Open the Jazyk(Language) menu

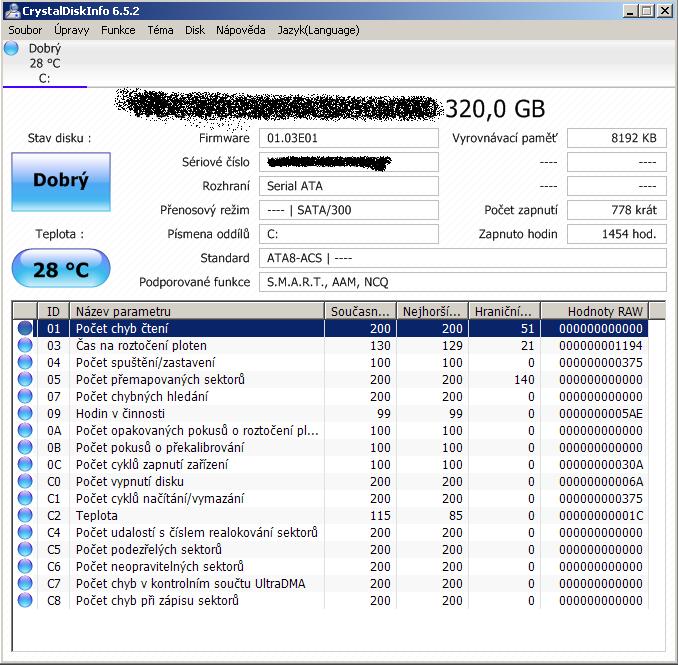(318, 30)
